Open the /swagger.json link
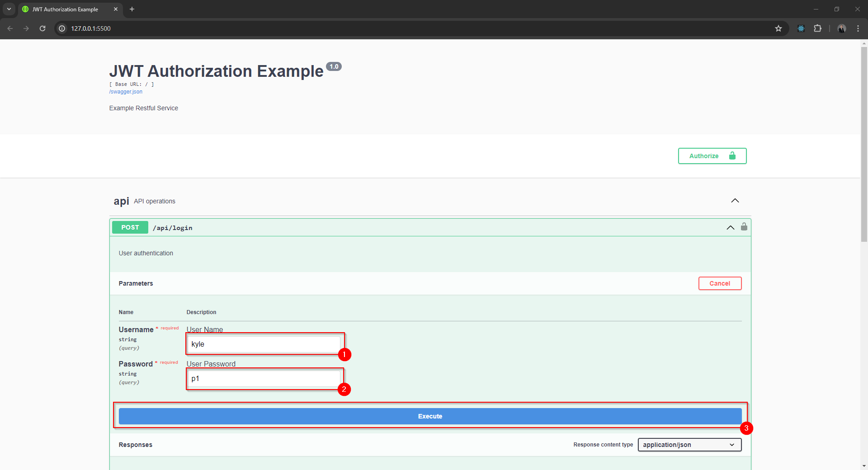Image resolution: width=868 pixels, height=470 pixels. [x=126, y=92]
